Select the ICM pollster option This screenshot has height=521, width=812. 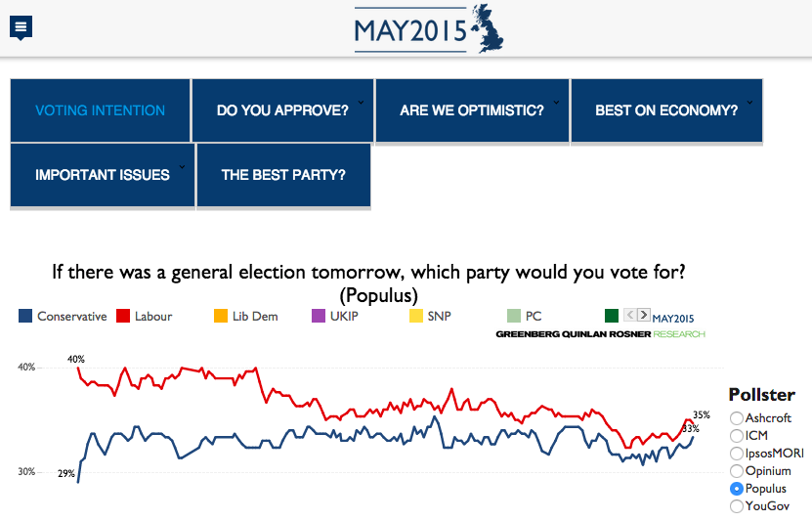coord(737,436)
